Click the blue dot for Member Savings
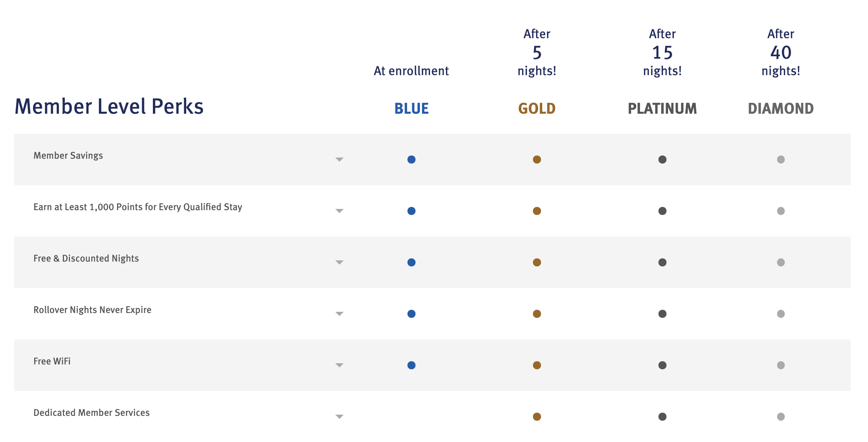Image resolution: width=868 pixels, height=442 pixels. 411,160
